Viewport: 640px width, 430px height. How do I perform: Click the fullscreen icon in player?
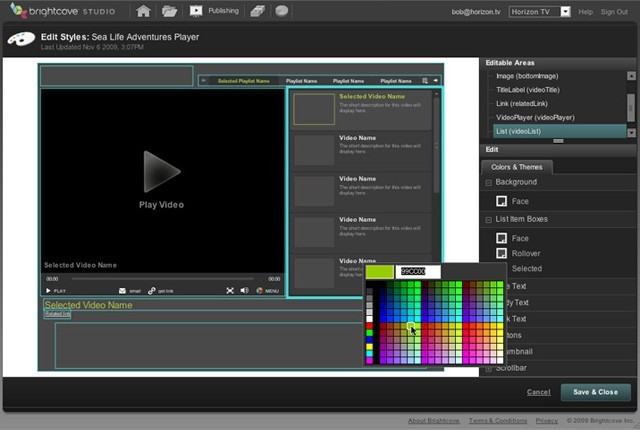pyautogui.click(x=230, y=290)
